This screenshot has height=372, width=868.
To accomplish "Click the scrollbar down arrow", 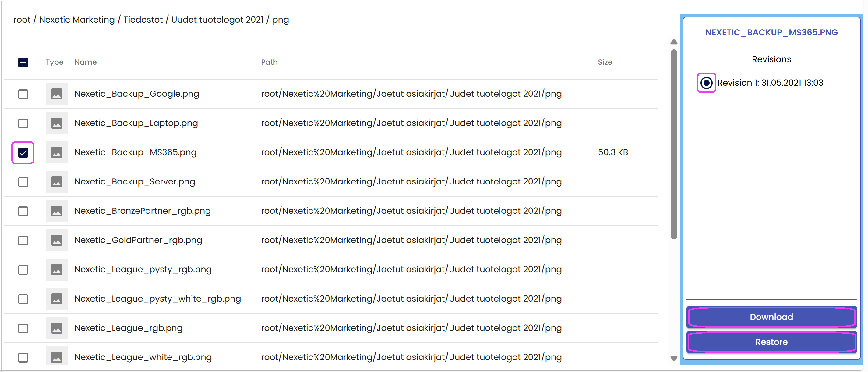I will click(x=674, y=359).
